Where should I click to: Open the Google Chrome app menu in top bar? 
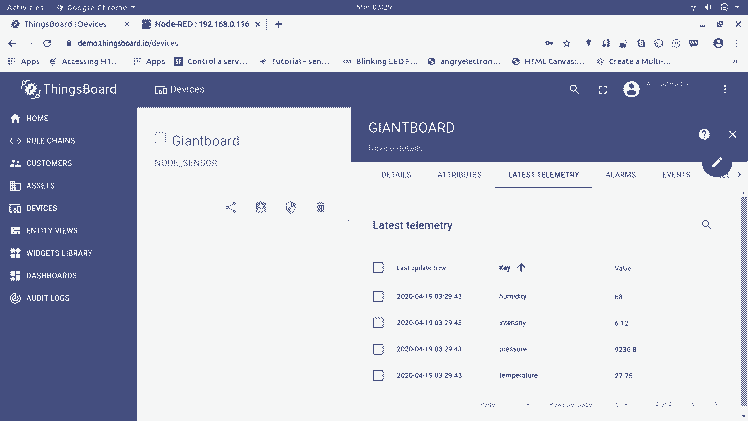(x=96, y=7)
